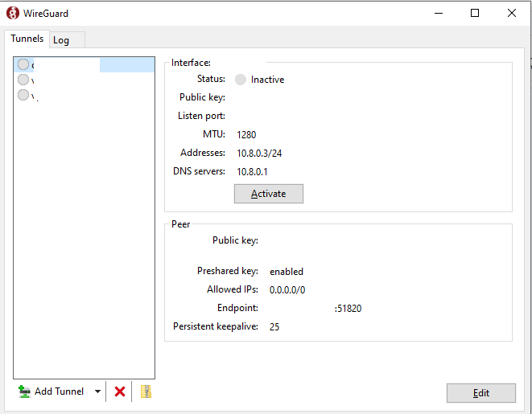This screenshot has width=532, height=414.
Task: Select the third tunnel in the list
Action: tap(85, 95)
